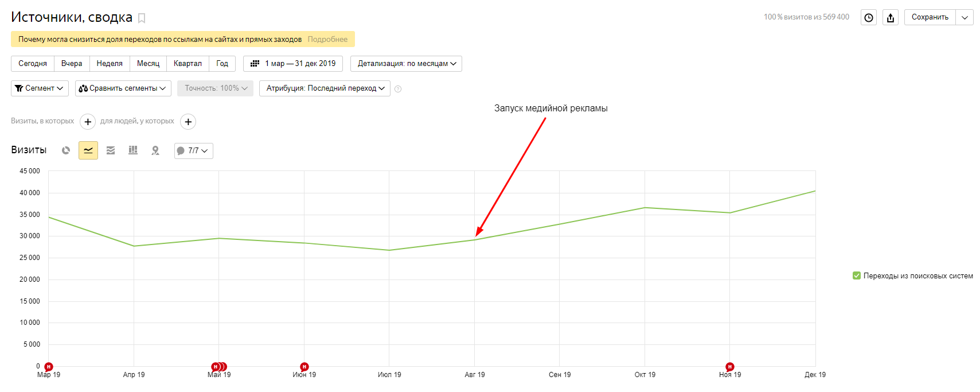Open the date range picker 1 мар — 31 дек 2019
Viewport: 980px width, 392px height.
293,64
